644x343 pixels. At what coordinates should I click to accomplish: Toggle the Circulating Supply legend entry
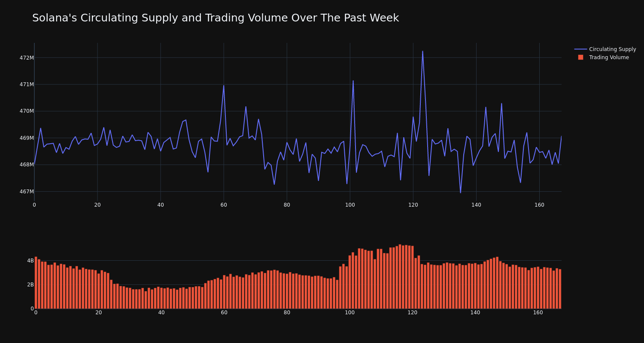605,49
